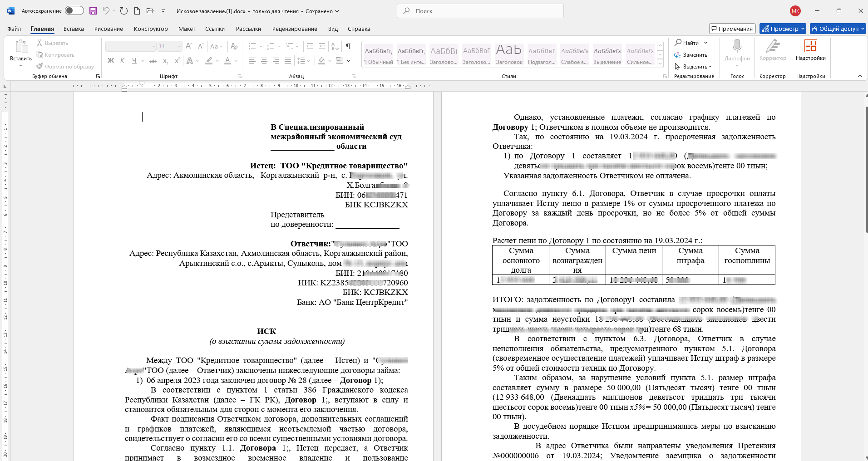Switch to the Рисование tab
The image size is (868, 461).
(x=108, y=29)
